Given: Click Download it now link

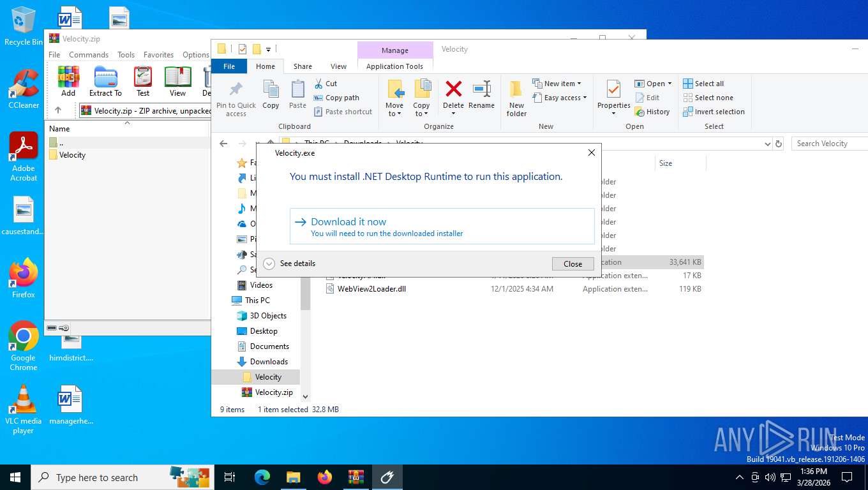Looking at the screenshot, I should [442, 226].
